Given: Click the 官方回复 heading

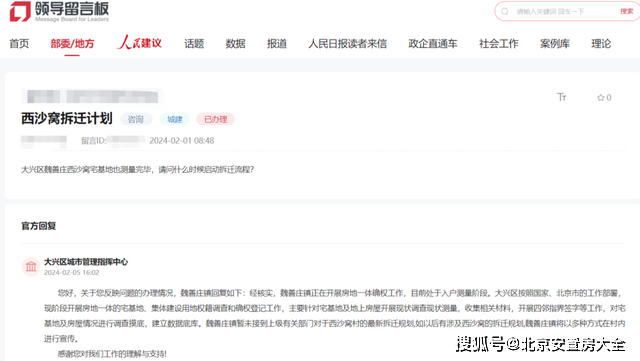Looking at the screenshot, I should coord(39,226).
